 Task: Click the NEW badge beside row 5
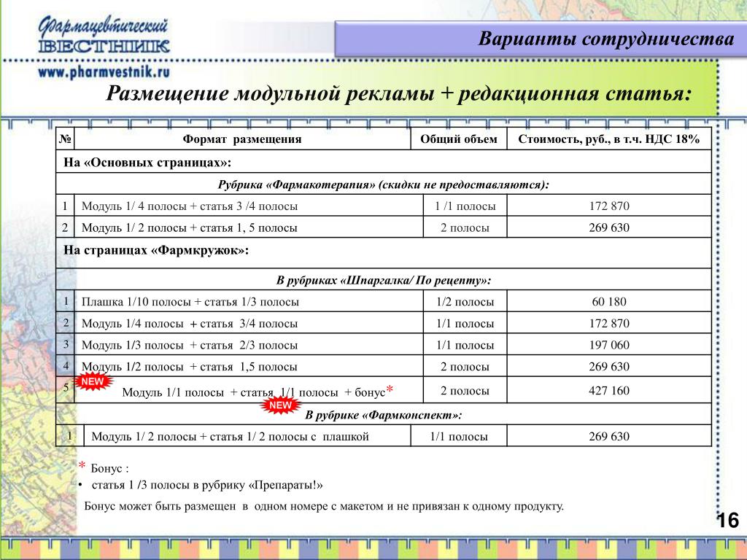tap(93, 382)
